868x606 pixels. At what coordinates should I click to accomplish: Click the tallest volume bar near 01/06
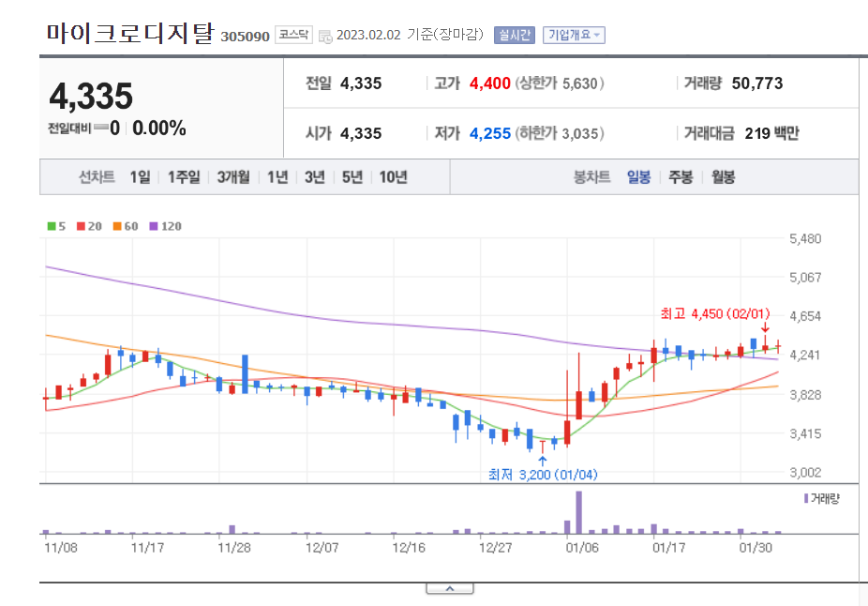point(579,512)
